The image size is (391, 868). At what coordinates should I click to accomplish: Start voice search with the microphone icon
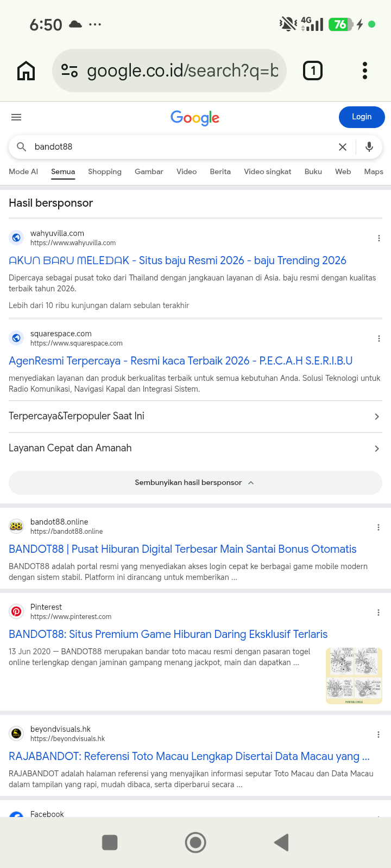(x=369, y=147)
